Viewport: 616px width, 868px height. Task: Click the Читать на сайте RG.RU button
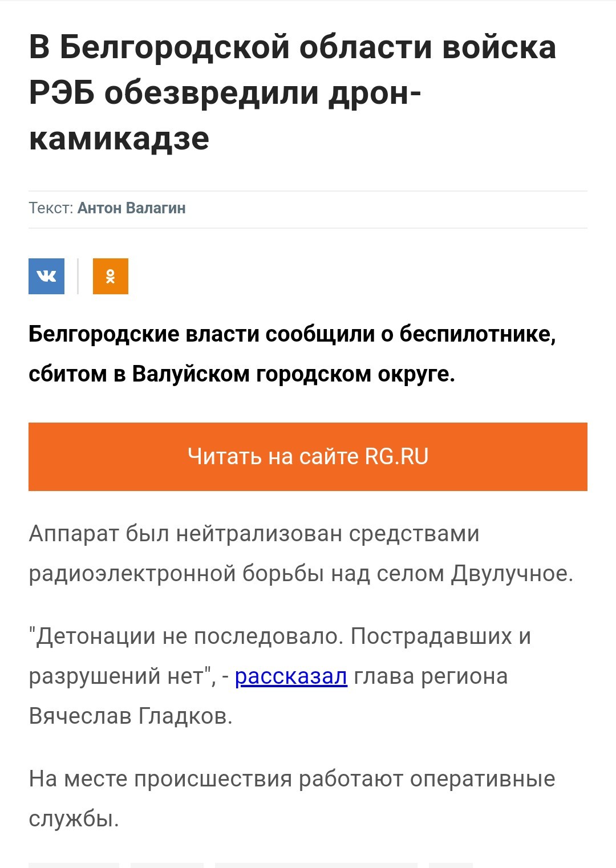[x=308, y=456]
